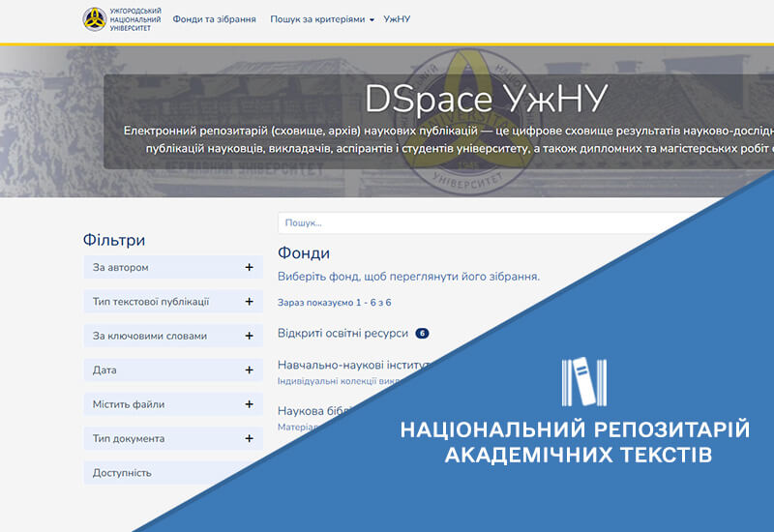Image resolution: width=774 pixels, height=532 pixels.
Task: Open the Навчально-наукові інститути community link
Action: [354, 366]
